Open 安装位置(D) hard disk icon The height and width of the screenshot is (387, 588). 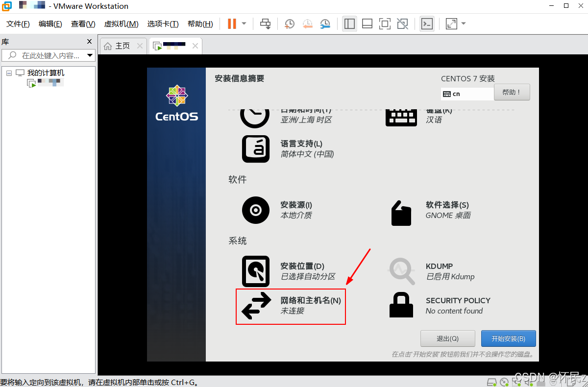click(x=256, y=271)
